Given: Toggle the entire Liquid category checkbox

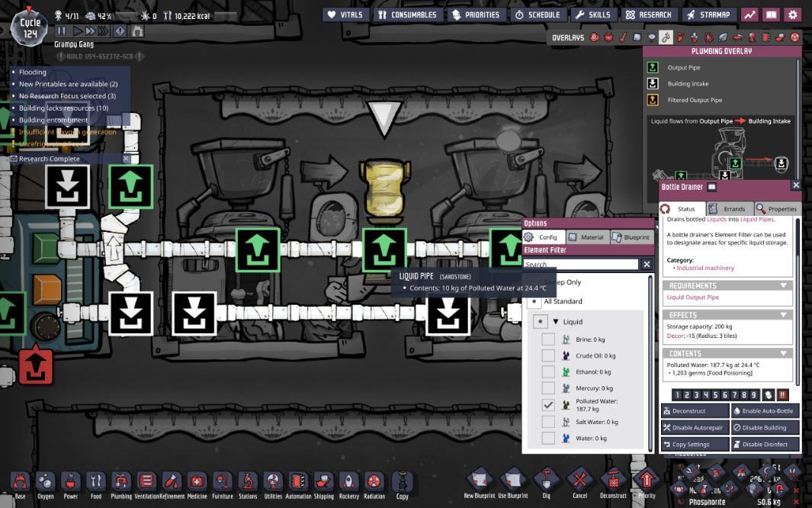Looking at the screenshot, I should (540, 322).
